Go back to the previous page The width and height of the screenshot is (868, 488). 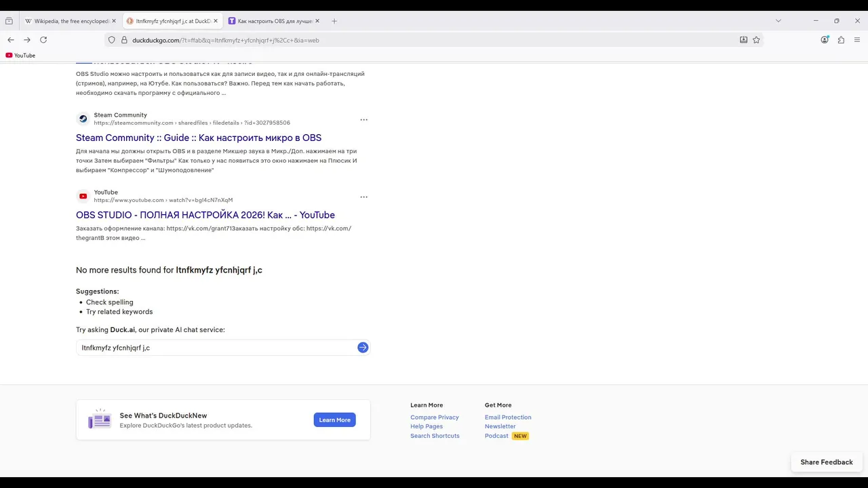(x=11, y=40)
